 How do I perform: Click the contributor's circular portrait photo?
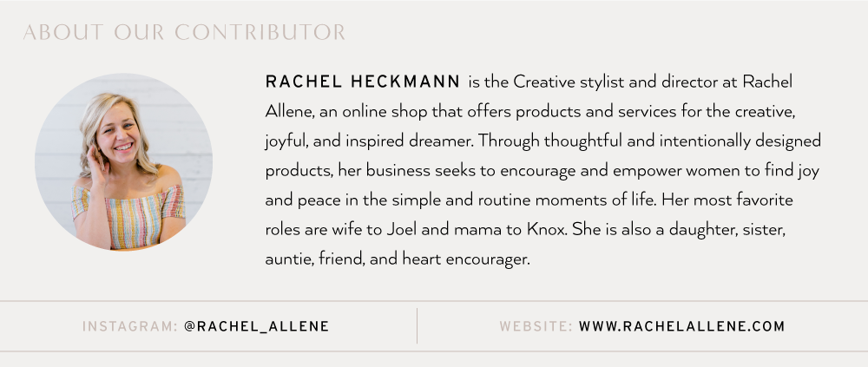click(123, 161)
